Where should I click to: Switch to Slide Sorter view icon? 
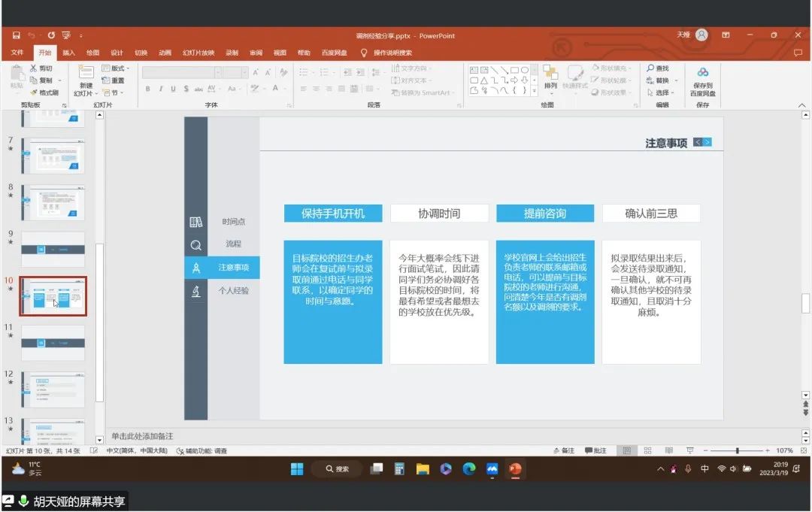pos(647,450)
